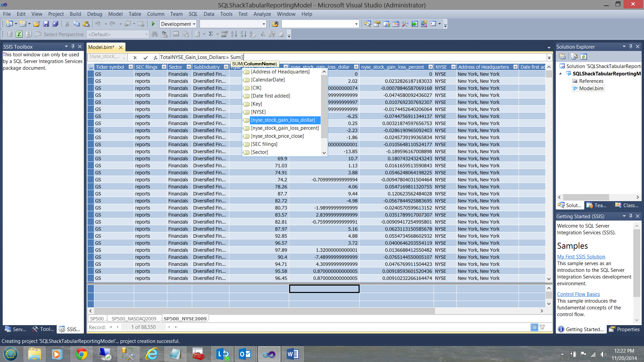This screenshot has width=644, height=362.
Task: Select [nyse_stock_gain_loss_percent] in autocomplete list
Action: click(x=285, y=128)
